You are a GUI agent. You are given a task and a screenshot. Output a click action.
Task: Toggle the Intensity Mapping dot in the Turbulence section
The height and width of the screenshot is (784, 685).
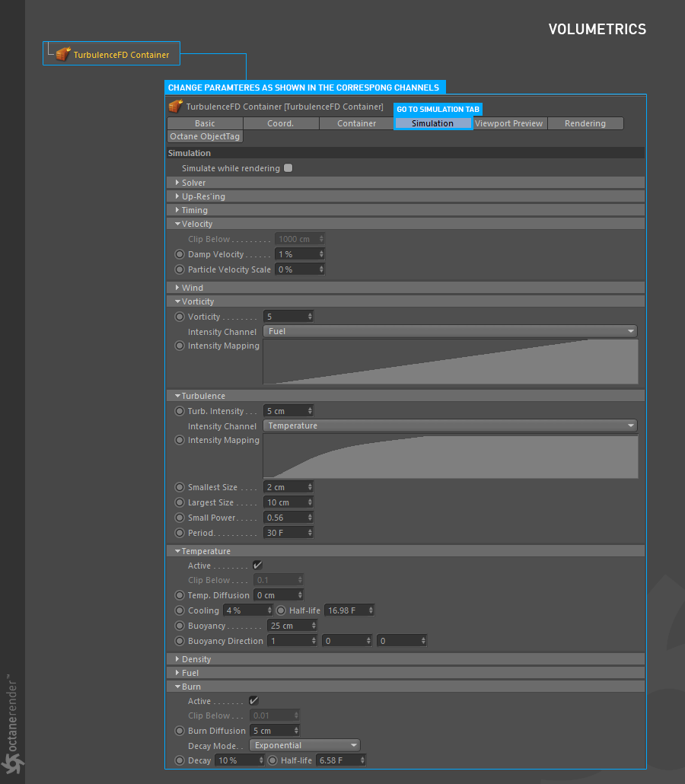pos(180,440)
